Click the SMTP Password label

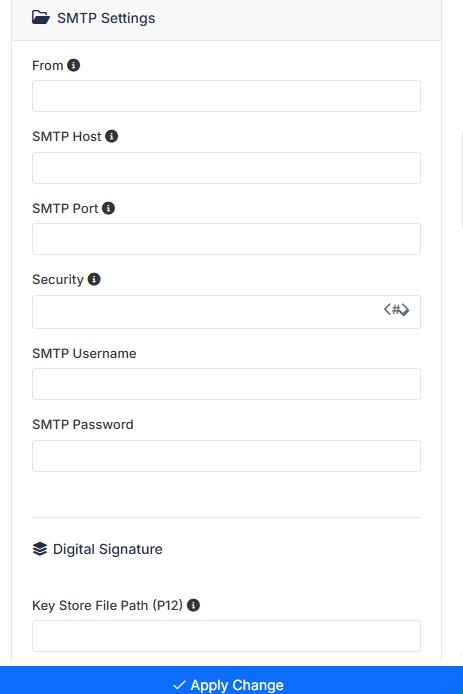(83, 424)
